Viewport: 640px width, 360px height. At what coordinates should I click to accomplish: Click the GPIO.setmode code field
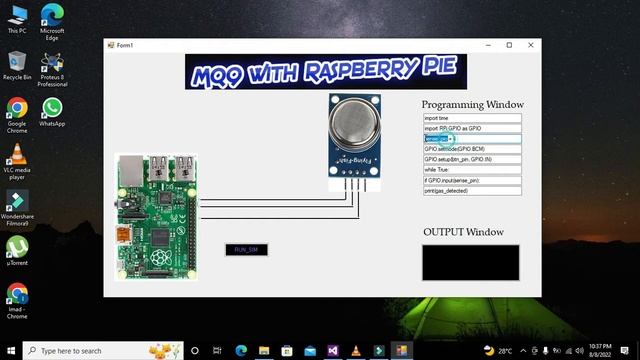tap(472, 149)
